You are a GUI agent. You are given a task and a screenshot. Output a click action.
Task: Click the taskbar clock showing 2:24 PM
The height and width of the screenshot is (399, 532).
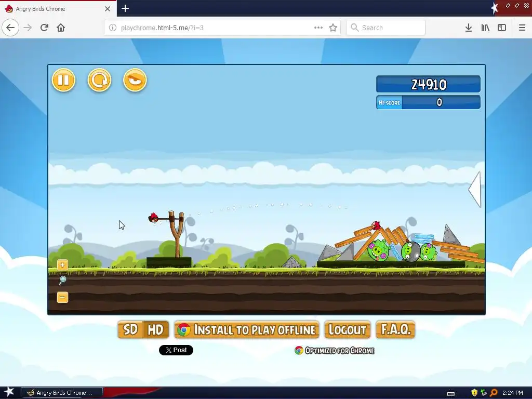tap(513, 393)
